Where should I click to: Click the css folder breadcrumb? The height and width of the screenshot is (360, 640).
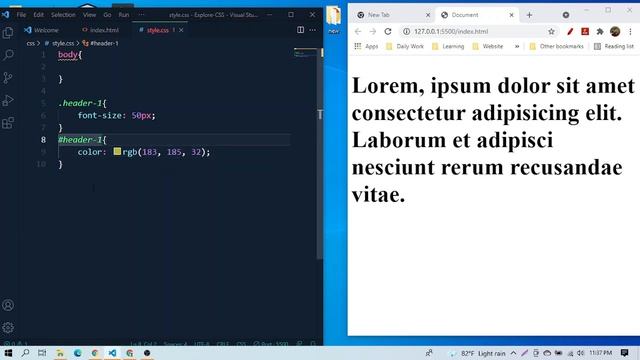pyautogui.click(x=31, y=43)
